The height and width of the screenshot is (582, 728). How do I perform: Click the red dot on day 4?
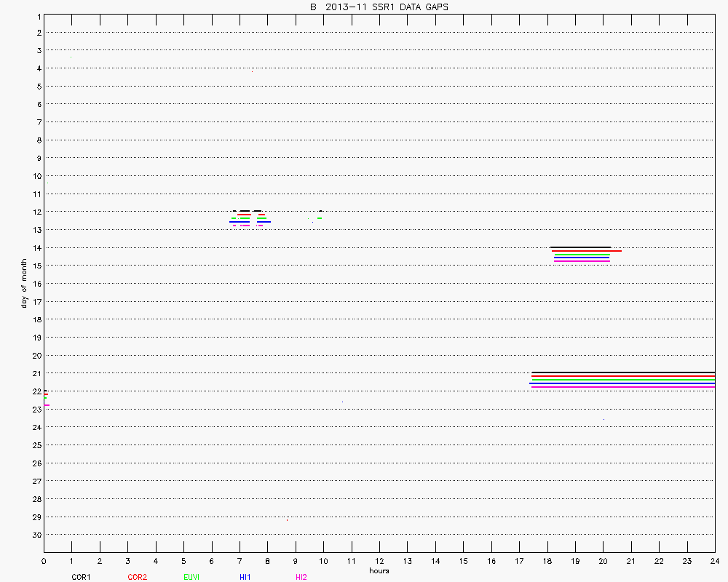click(x=252, y=71)
